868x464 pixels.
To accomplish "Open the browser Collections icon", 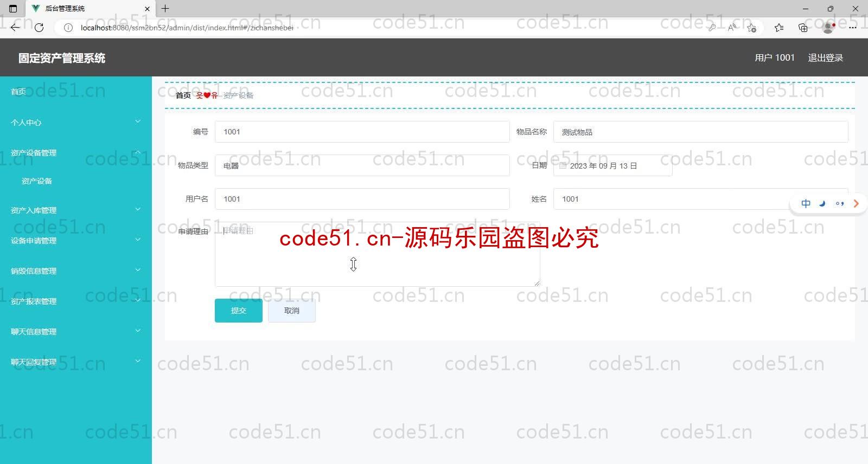I will click(x=803, y=28).
